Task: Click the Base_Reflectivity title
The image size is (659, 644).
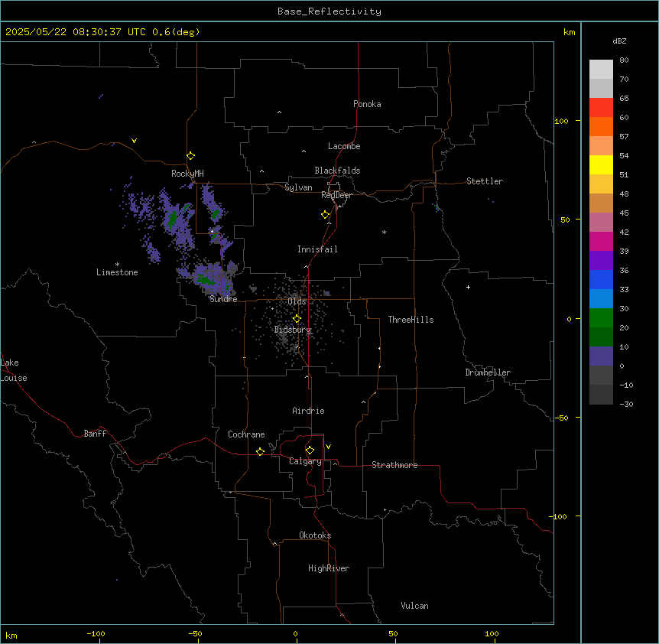Action: pos(329,11)
